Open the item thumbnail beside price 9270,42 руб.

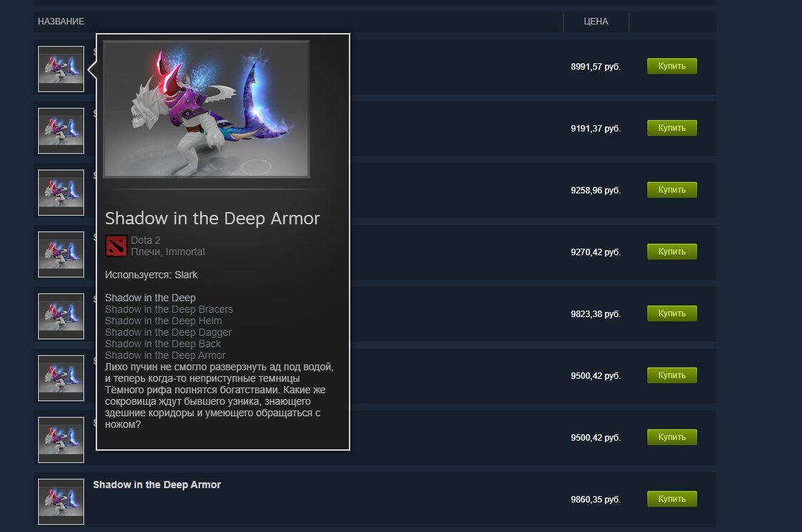61,254
